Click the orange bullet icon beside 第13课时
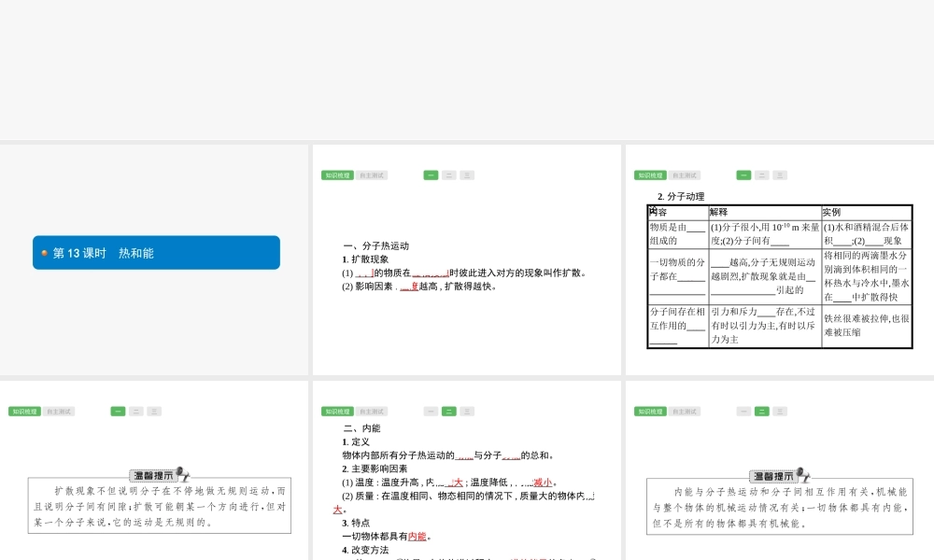 [44, 253]
